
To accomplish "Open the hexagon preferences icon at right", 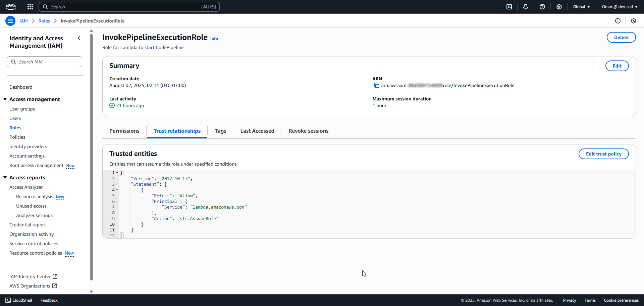I will click(634, 21).
